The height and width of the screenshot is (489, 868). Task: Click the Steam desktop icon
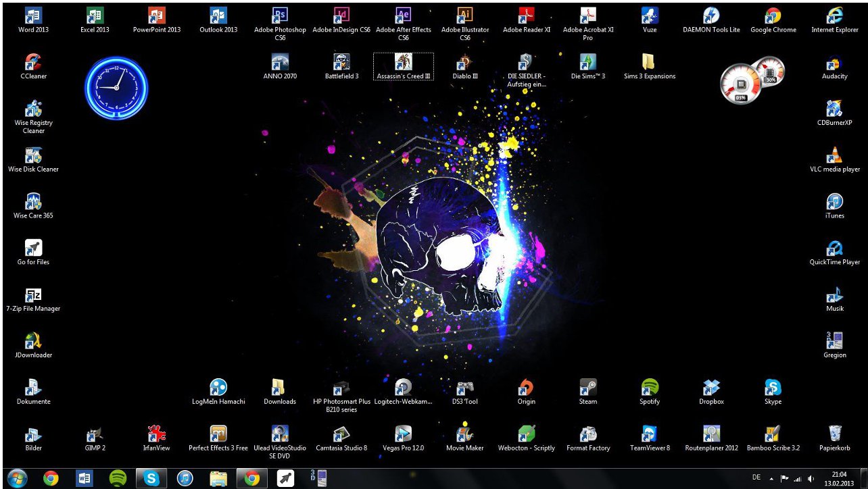tap(587, 388)
